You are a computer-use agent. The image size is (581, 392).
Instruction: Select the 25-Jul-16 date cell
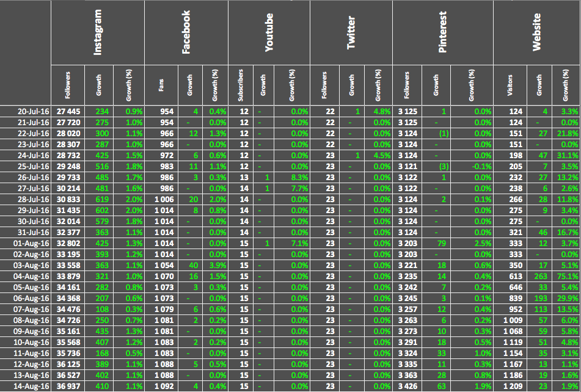tap(26, 166)
